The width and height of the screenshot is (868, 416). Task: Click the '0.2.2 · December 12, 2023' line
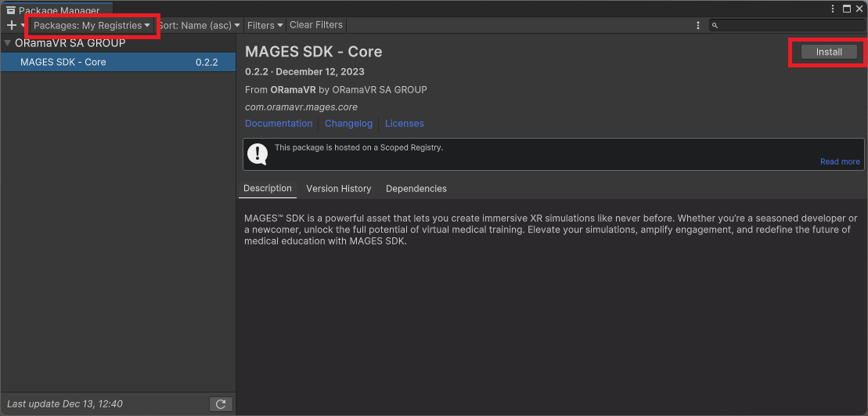tap(304, 71)
